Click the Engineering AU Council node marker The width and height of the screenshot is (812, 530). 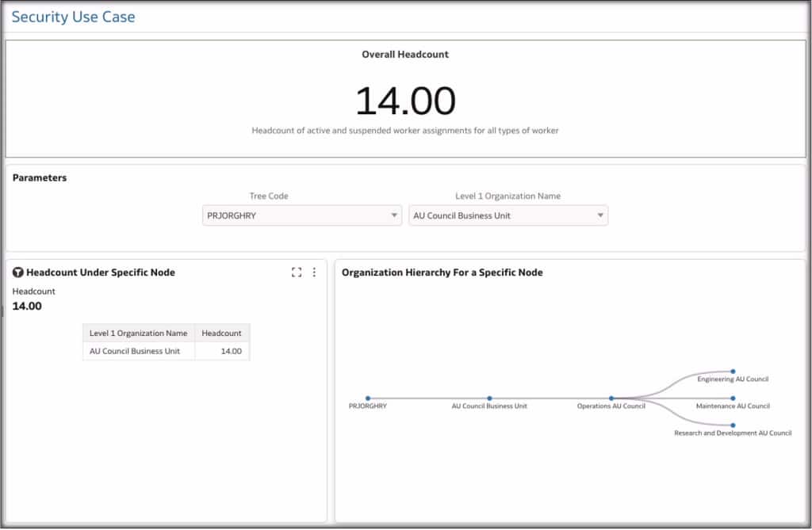pyautogui.click(x=733, y=370)
